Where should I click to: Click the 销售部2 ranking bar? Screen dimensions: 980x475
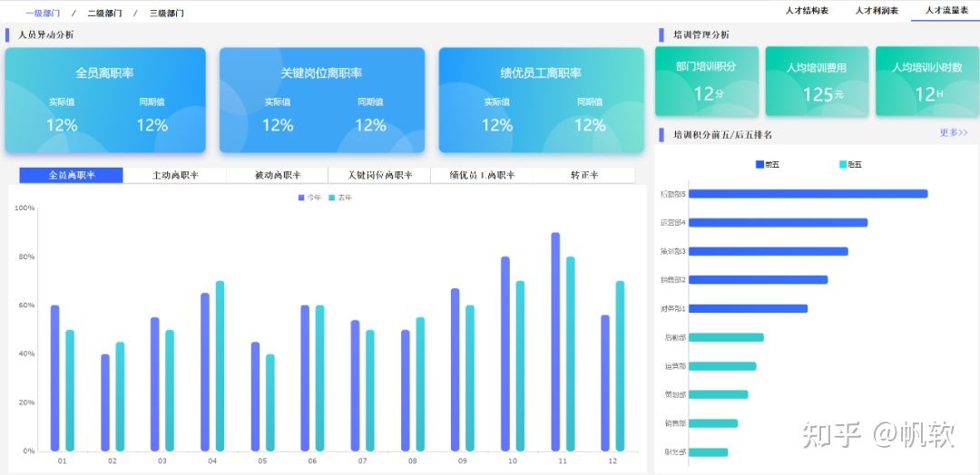(758, 279)
